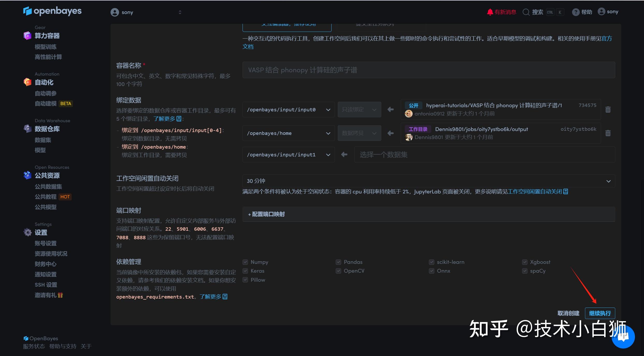Viewport: 644px width, 356px height.
Task: Open the 公共教程 menu item
Action: pos(46,197)
